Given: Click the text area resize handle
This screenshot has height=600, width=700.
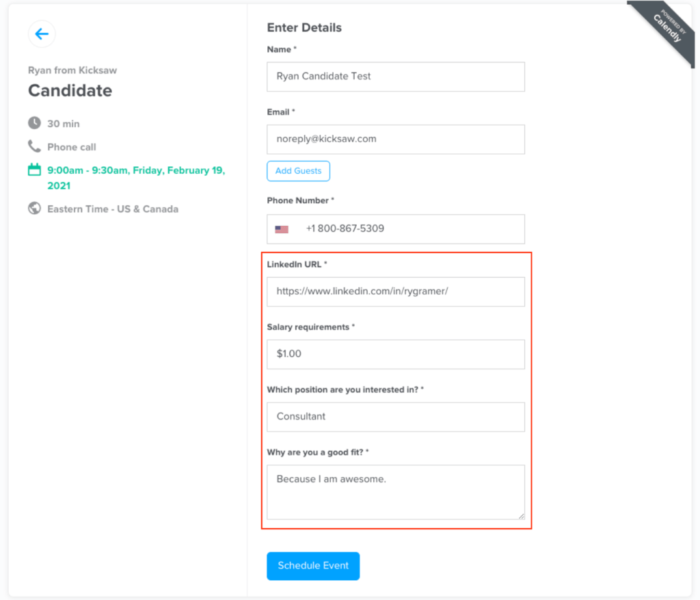Looking at the screenshot, I should [x=522, y=516].
